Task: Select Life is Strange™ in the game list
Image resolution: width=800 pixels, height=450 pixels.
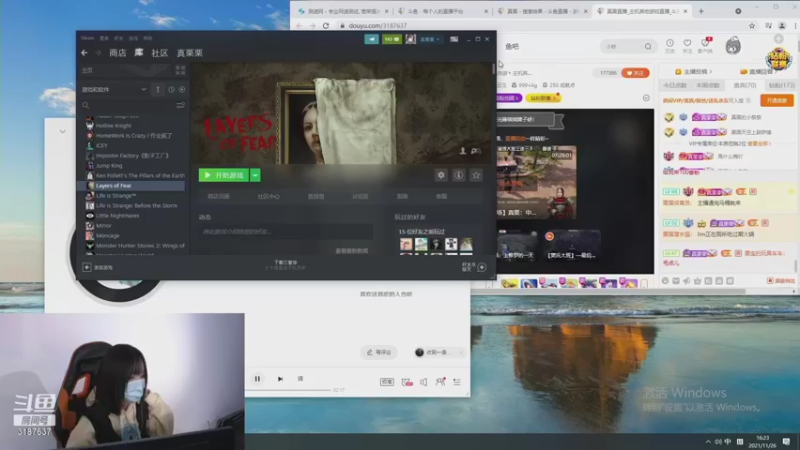Action: [116, 195]
